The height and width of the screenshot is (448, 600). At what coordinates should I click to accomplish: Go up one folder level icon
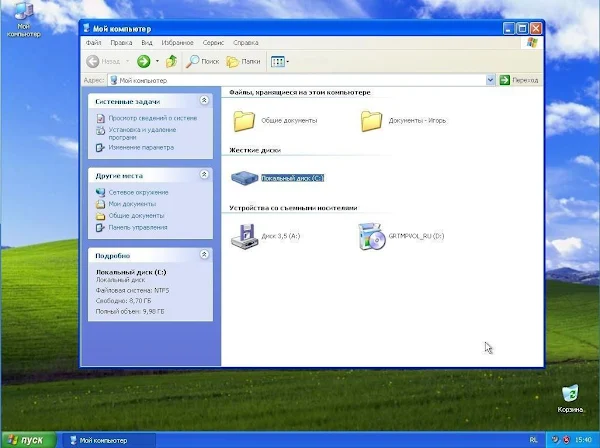point(171,61)
